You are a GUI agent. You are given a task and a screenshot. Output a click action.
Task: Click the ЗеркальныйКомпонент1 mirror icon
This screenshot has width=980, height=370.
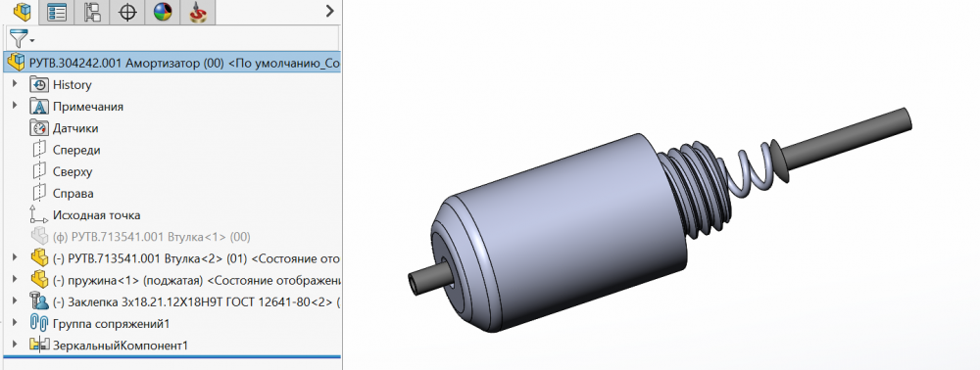39,346
